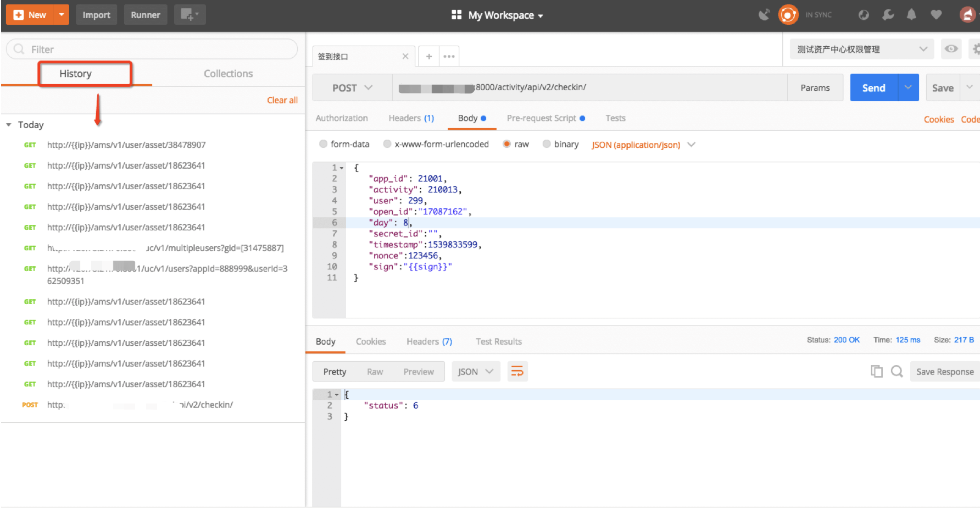Quick look environment with eye icon
Screen dimensions: 980x508
pyautogui.click(x=951, y=49)
